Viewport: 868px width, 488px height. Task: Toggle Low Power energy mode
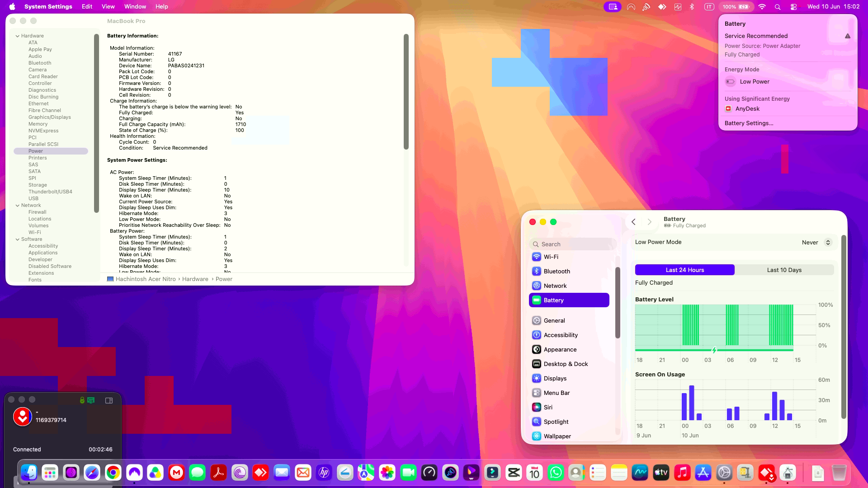point(730,81)
